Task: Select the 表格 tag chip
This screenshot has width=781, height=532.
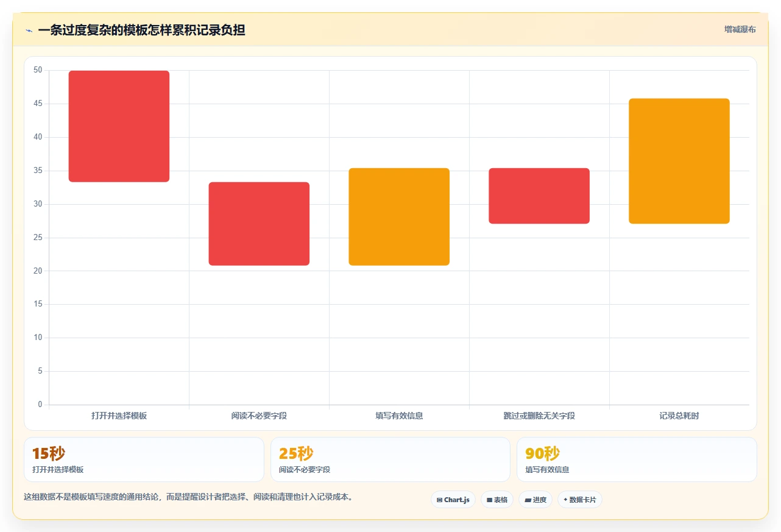Action: [x=497, y=500]
